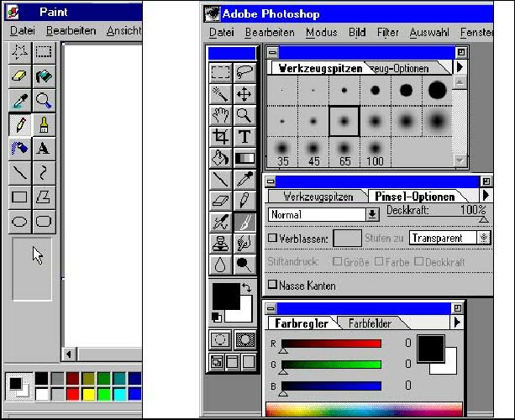Select the Pencil tool in Paint
Screen dimensions: 515x420
20,125
